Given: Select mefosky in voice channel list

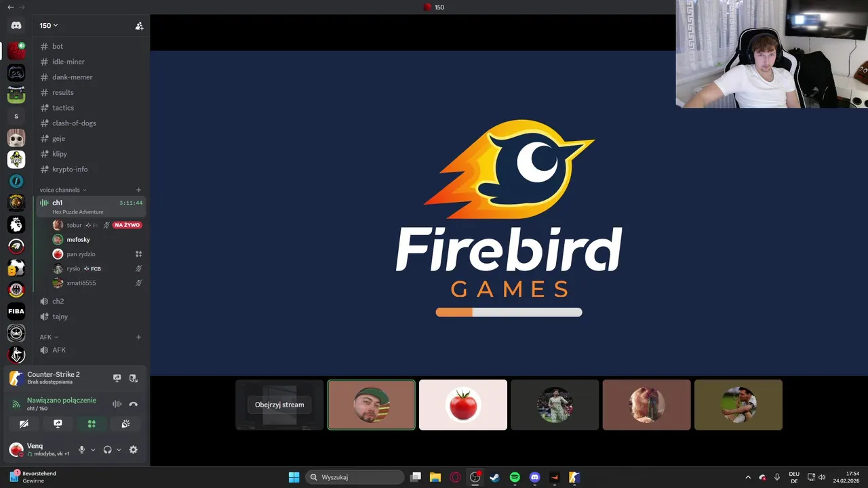Looking at the screenshot, I should (x=97, y=239).
